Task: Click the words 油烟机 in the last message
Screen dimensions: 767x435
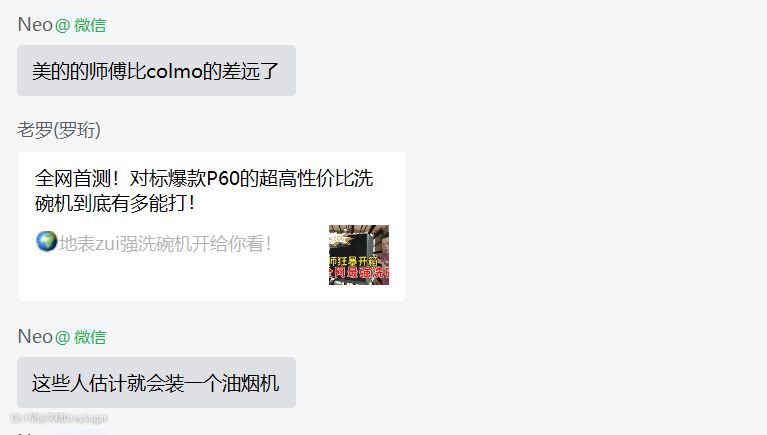Action: (x=250, y=383)
